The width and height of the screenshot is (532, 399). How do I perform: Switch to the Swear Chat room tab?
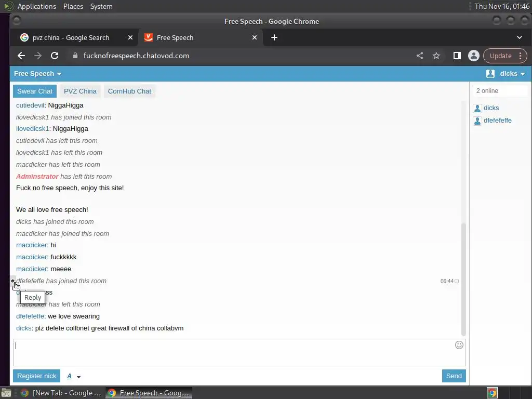click(35, 91)
